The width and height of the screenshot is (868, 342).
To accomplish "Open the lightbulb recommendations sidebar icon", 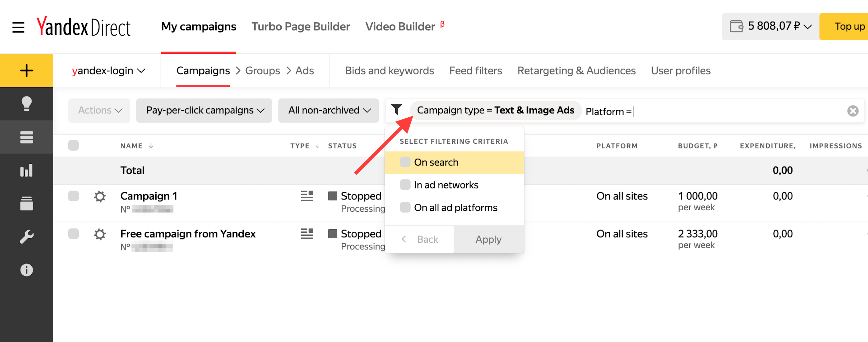I will 27,104.
